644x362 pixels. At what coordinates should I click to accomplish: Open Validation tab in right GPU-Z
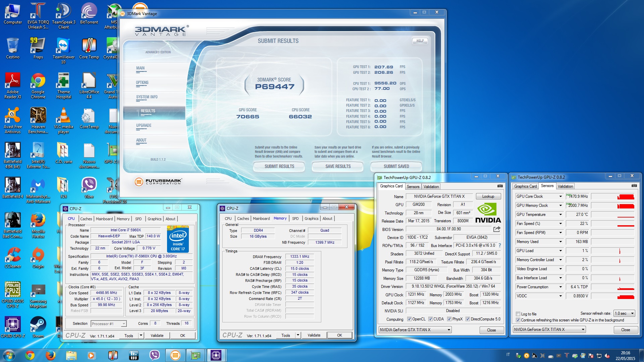[x=565, y=186]
